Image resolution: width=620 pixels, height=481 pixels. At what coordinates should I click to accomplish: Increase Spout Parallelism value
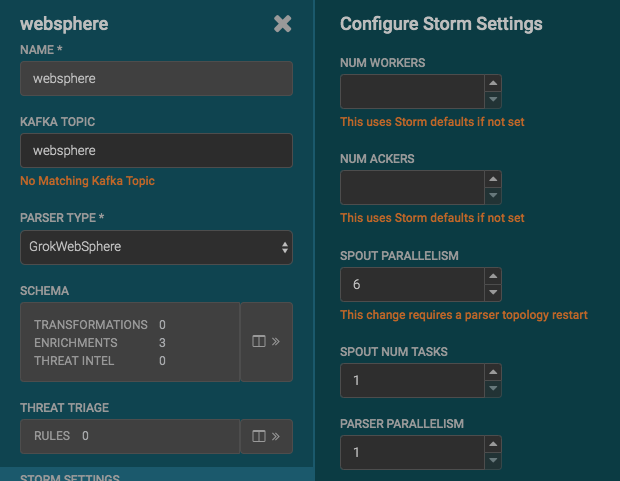[493, 276]
